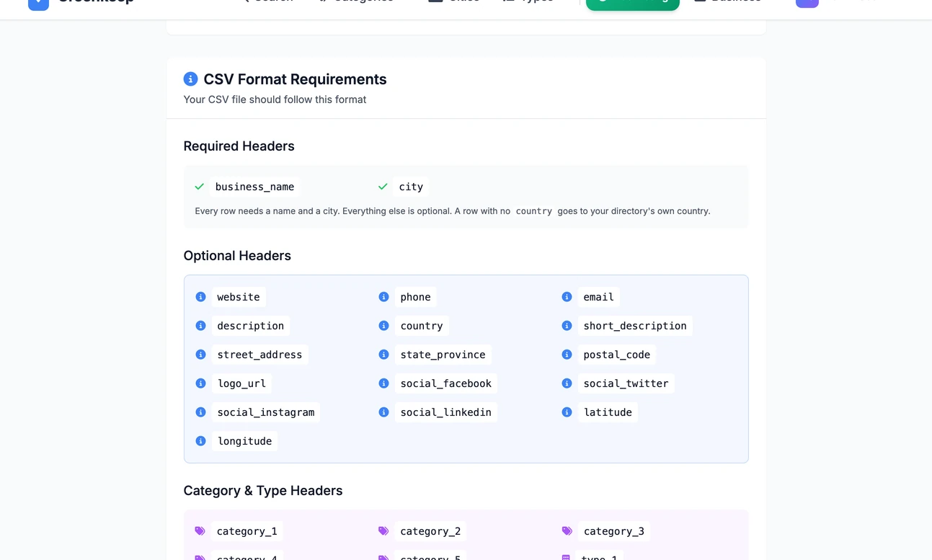Click the country optional header chip
This screenshot has width=932, height=560.
(422, 326)
